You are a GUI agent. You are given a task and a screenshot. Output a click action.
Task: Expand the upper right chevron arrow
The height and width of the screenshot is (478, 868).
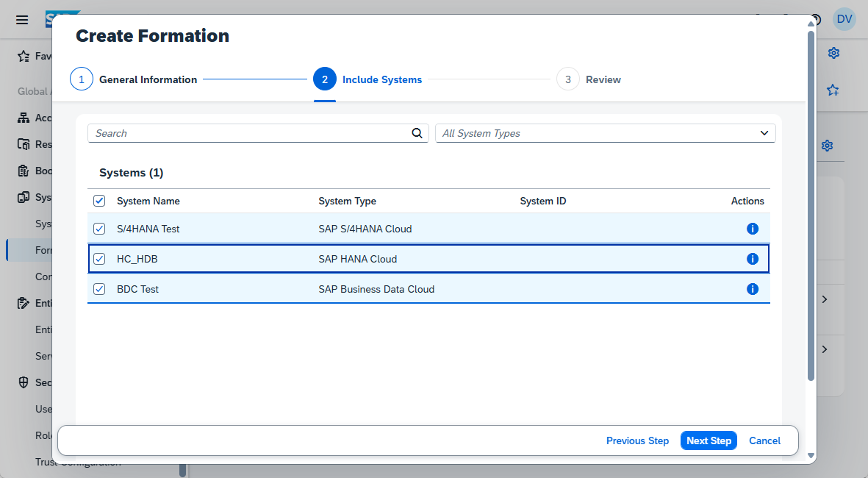click(x=824, y=299)
